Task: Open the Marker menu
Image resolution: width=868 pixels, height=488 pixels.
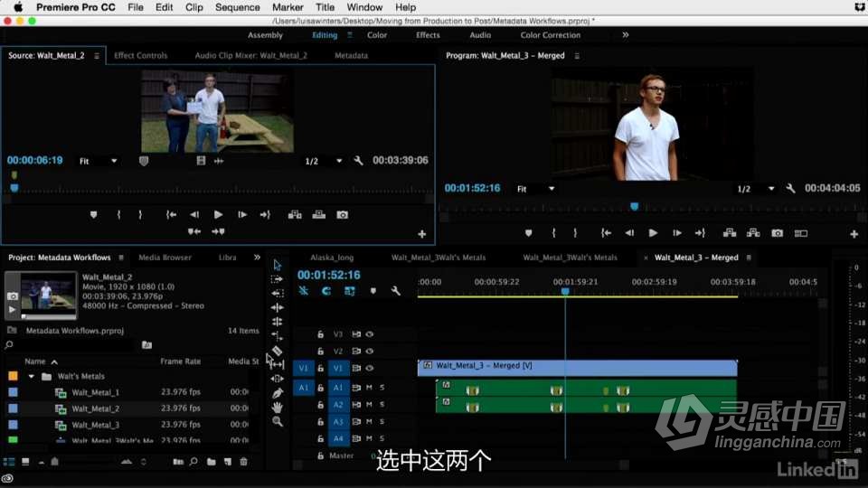Action: pyautogui.click(x=288, y=7)
